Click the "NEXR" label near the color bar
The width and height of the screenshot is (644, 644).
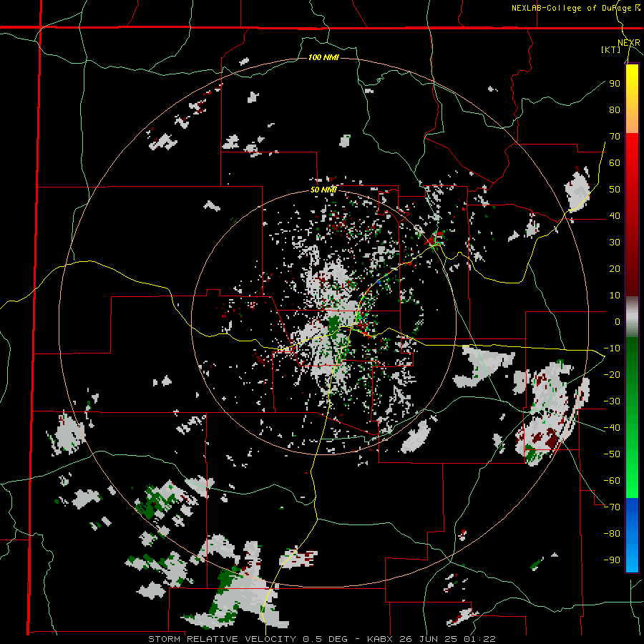pyautogui.click(x=629, y=43)
